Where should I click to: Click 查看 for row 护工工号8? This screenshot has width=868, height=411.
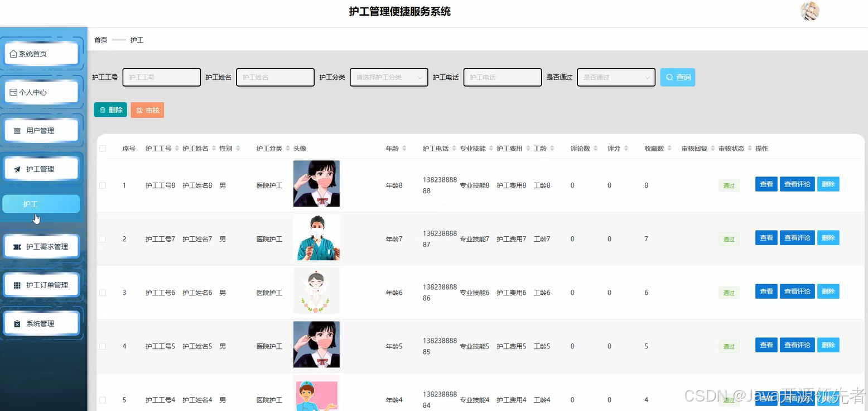[x=766, y=184]
